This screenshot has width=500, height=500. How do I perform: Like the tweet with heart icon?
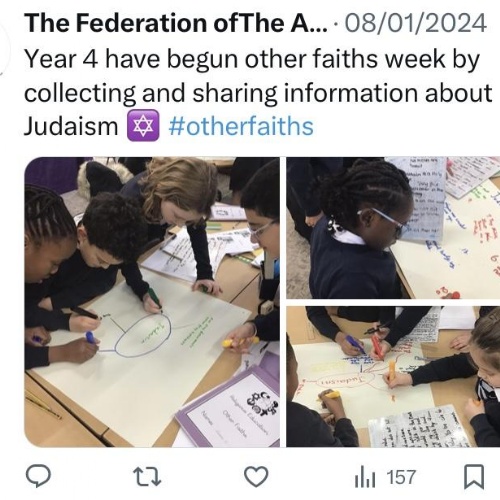pos(256,477)
